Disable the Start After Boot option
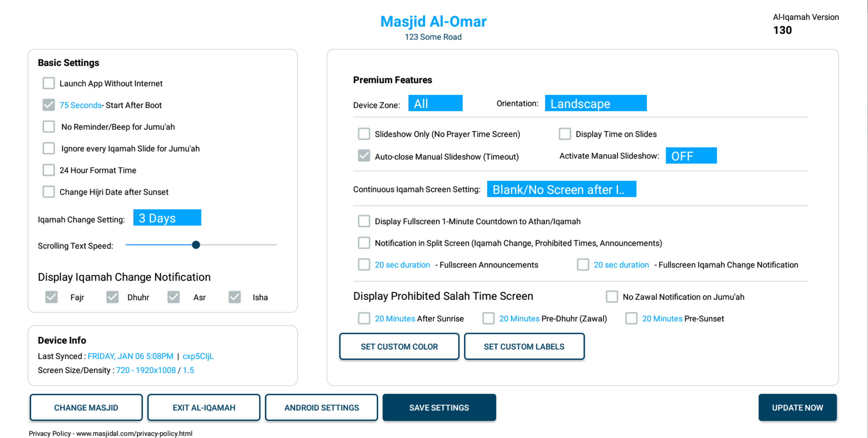The image size is (868, 438). point(48,105)
